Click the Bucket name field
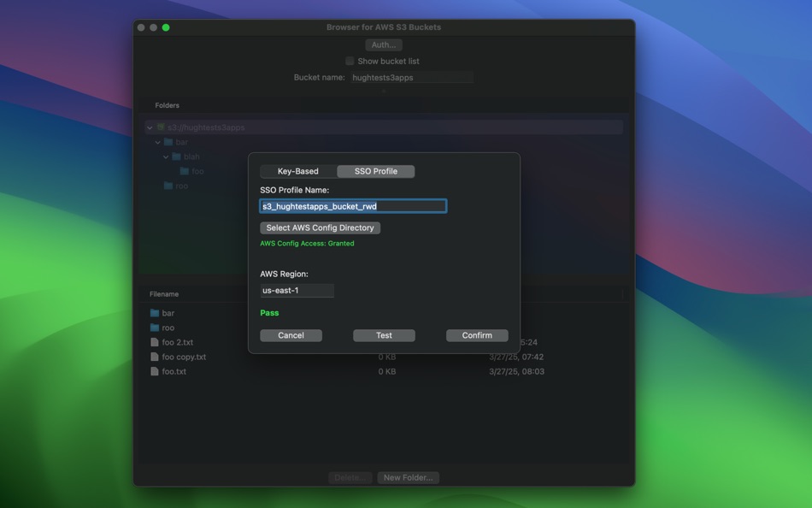Viewport: 812px width, 508px height. [x=412, y=77]
